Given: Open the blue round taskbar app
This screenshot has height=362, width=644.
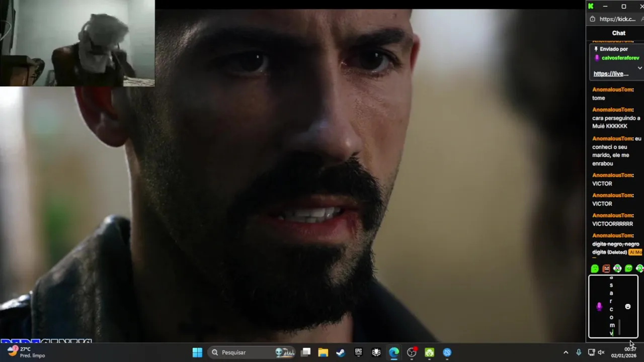Looking at the screenshot, I should tap(447, 352).
